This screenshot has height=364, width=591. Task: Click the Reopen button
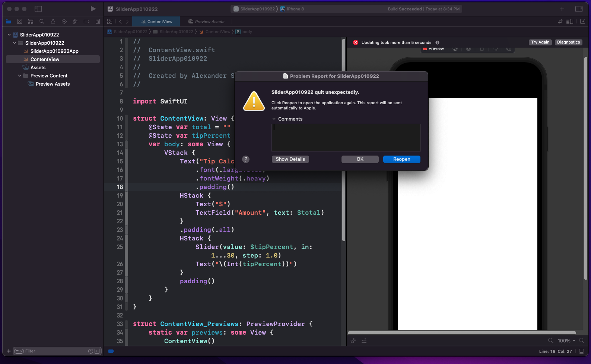click(x=401, y=159)
